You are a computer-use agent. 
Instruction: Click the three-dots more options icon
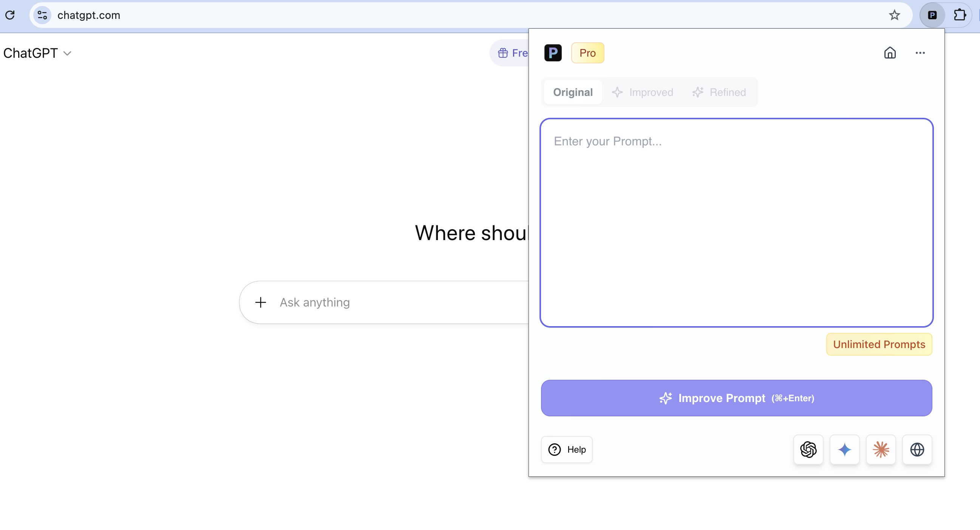[920, 53]
